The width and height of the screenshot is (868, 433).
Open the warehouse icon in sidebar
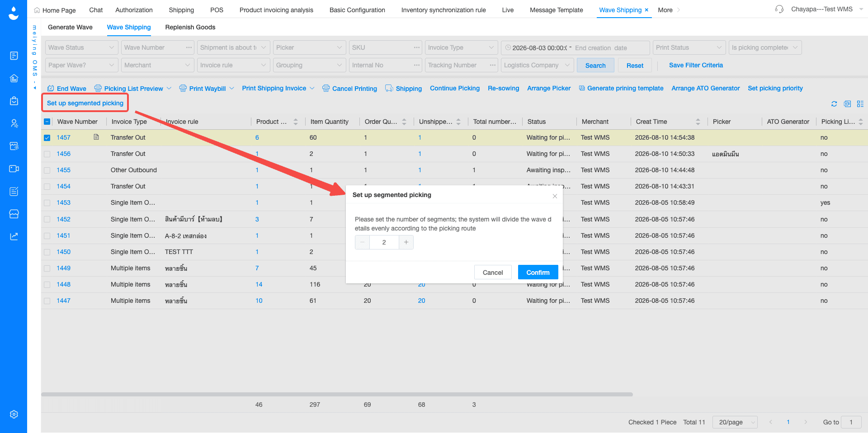pyautogui.click(x=14, y=78)
